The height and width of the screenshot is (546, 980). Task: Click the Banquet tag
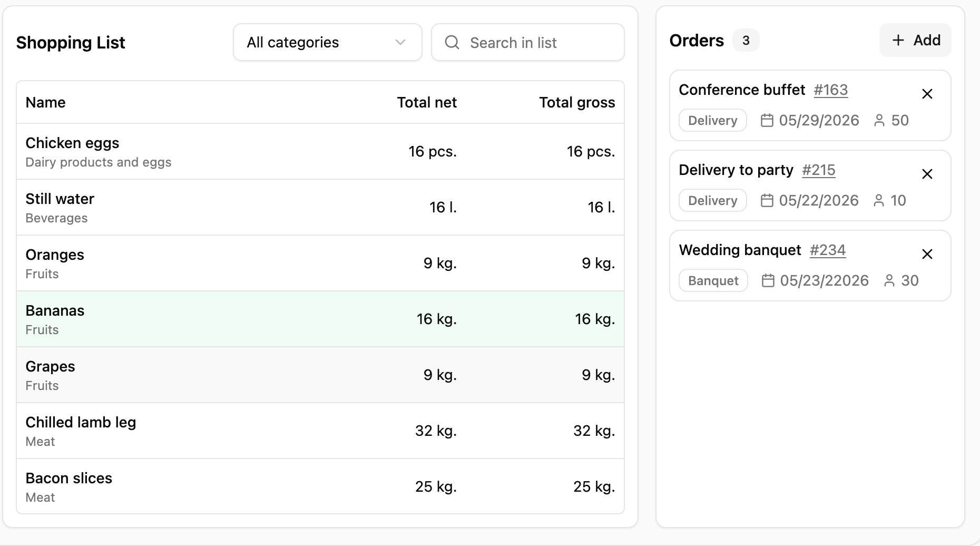click(713, 280)
